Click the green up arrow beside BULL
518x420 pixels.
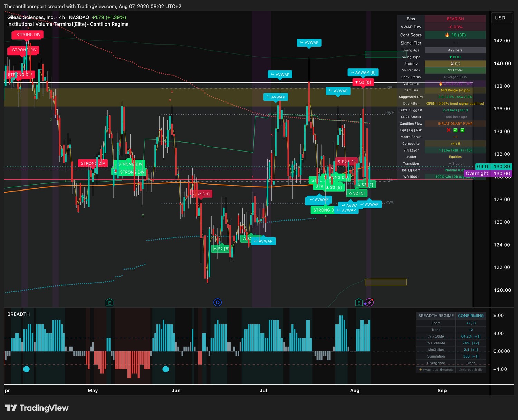(x=450, y=57)
